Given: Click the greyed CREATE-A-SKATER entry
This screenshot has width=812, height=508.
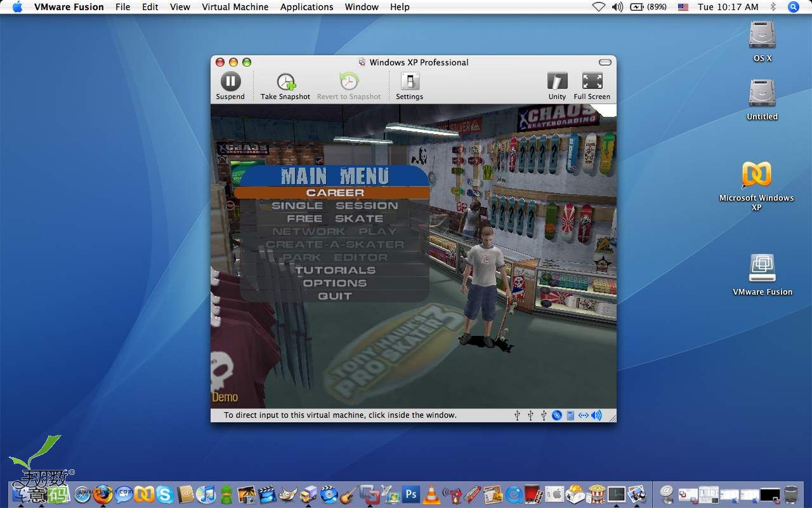Looking at the screenshot, I should [334, 244].
